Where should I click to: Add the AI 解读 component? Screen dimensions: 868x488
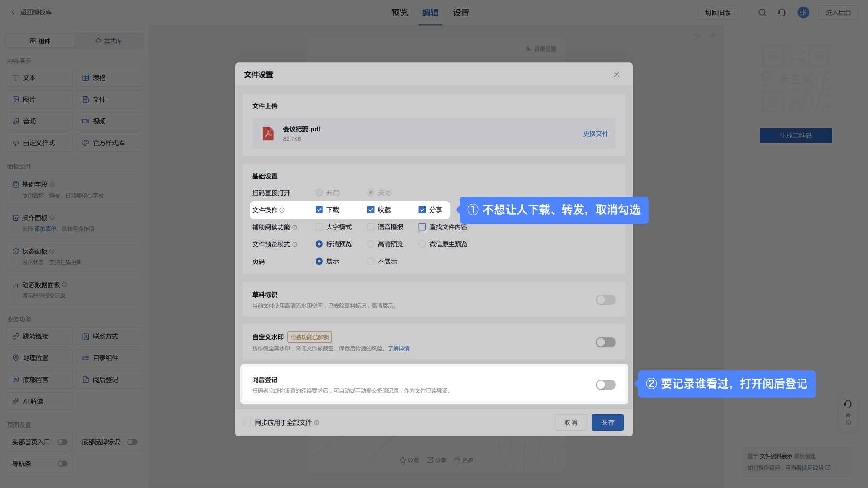[39, 401]
